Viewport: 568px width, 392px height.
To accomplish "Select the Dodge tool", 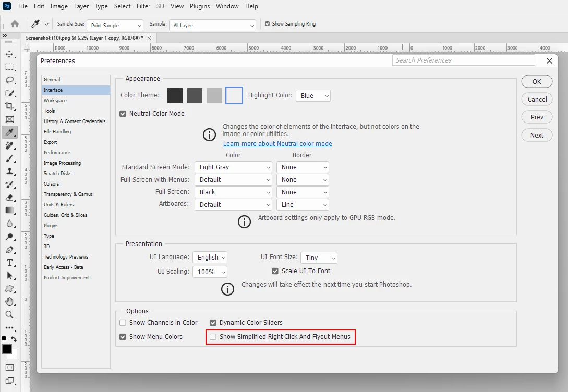I will pyautogui.click(x=9, y=237).
